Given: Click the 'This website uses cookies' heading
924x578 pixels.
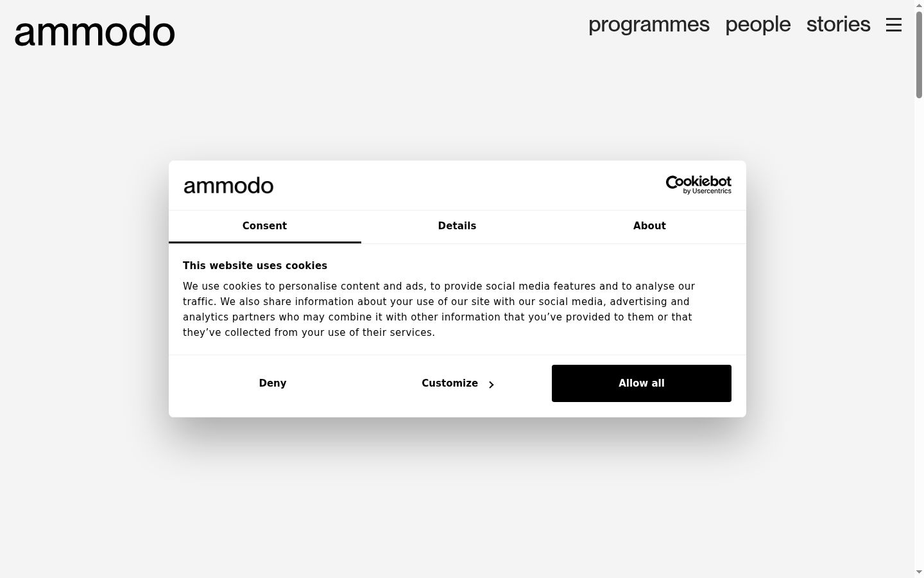Looking at the screenshot, I should 255,266.
